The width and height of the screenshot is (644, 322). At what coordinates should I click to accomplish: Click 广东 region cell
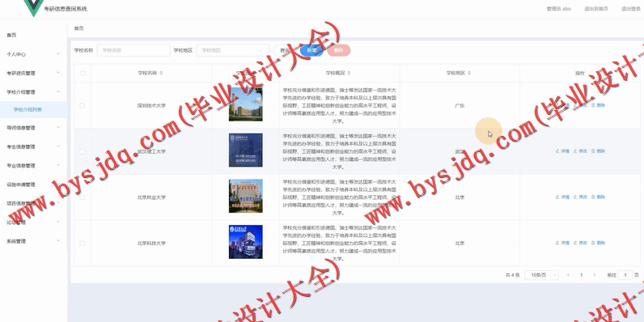(460, 105)
